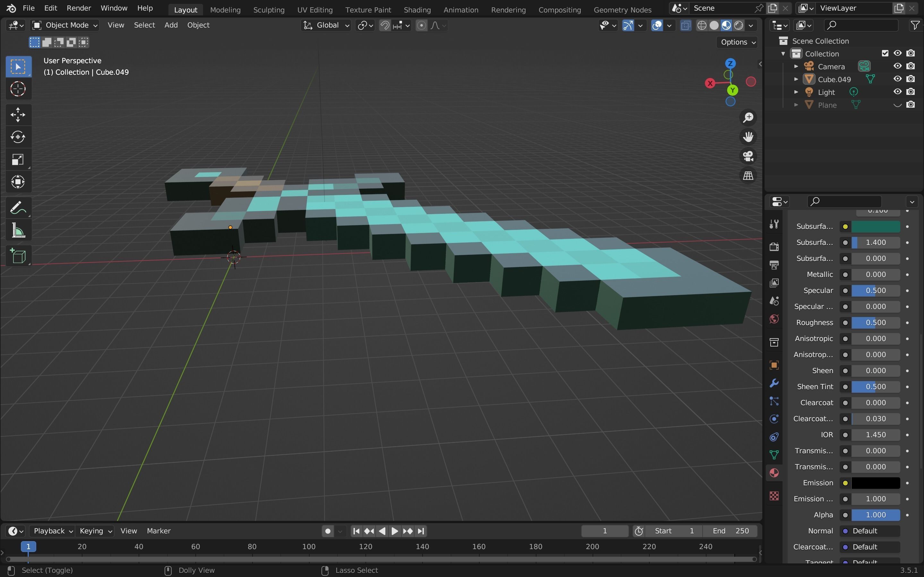Uncheck the Collection checkbox in the outliner

885,54
